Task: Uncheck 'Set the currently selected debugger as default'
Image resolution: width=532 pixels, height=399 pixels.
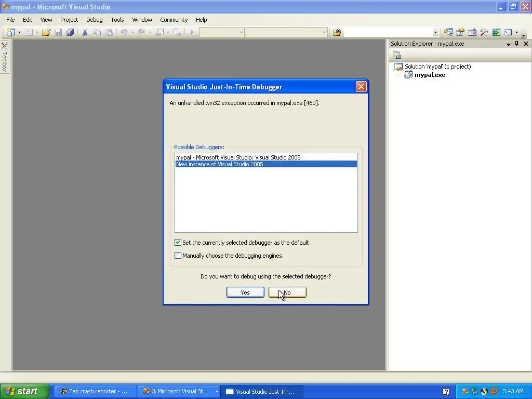Action: [178, 243]
